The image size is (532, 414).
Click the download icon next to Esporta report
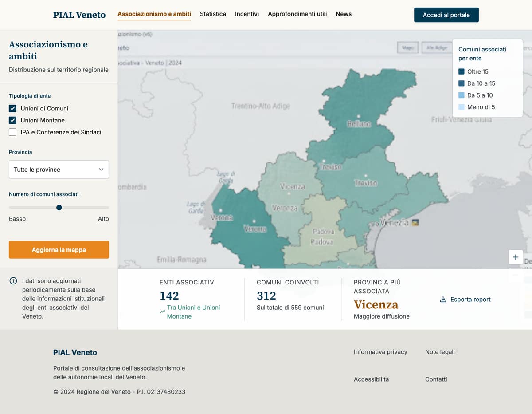coord(442,300)
